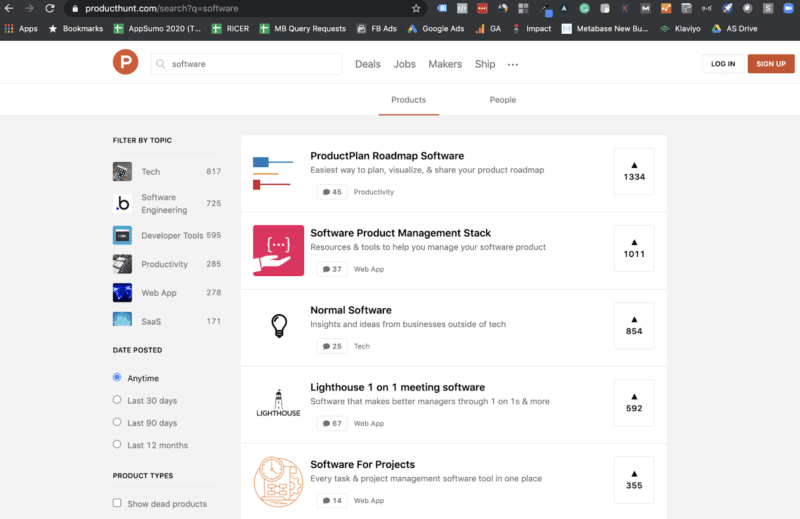Go back in browser history
Image resolution: width=800 pixels, height=519 pixels.
9,8
